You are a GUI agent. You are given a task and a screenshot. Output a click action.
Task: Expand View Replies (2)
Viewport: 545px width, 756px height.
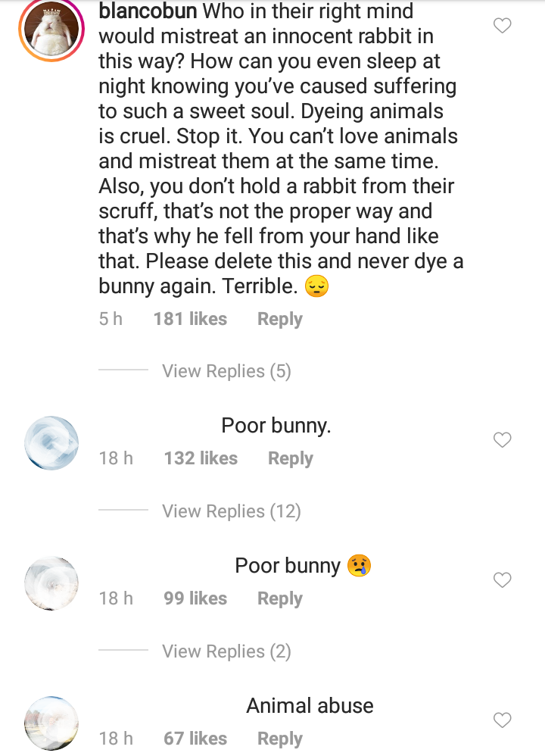click(226, 651)
